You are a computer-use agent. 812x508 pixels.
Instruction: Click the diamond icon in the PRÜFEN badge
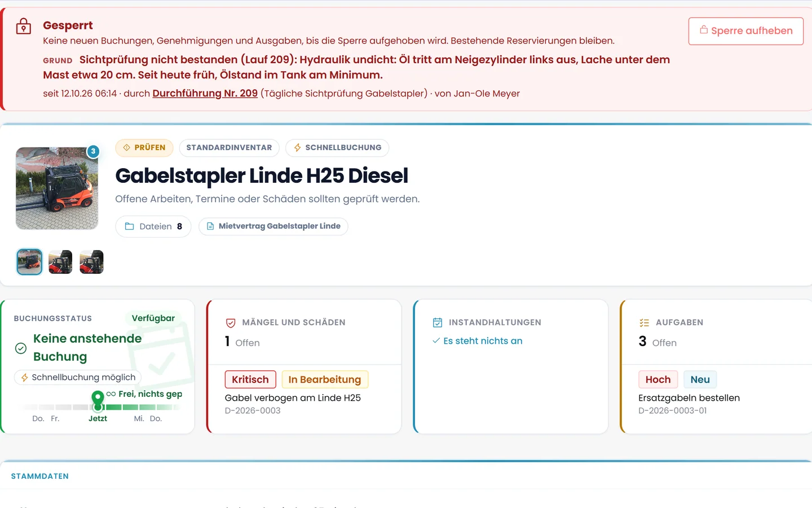point(127,147)
